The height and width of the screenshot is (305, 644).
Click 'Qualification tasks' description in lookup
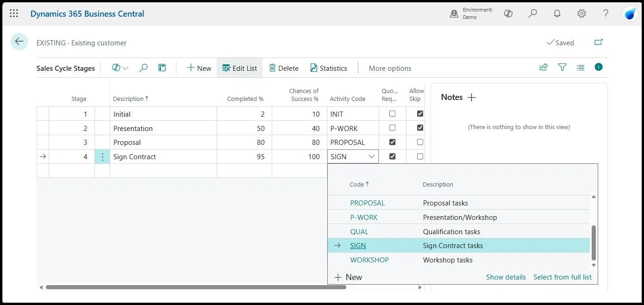(x=451, y=231)
